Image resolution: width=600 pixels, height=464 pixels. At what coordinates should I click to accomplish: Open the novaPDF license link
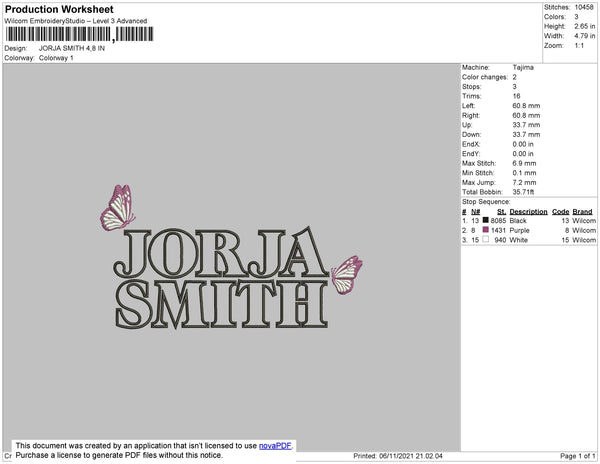[x=275, y=446]
